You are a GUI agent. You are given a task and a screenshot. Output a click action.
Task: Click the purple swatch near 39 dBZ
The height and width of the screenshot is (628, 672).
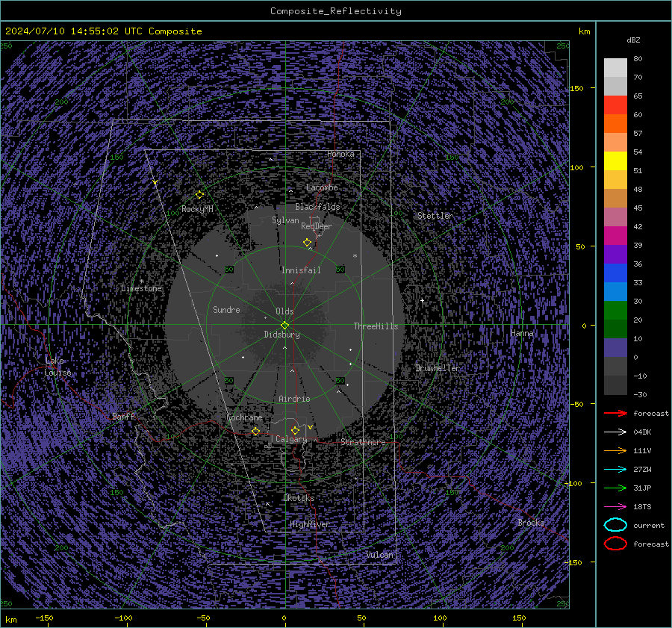(615, 255)
